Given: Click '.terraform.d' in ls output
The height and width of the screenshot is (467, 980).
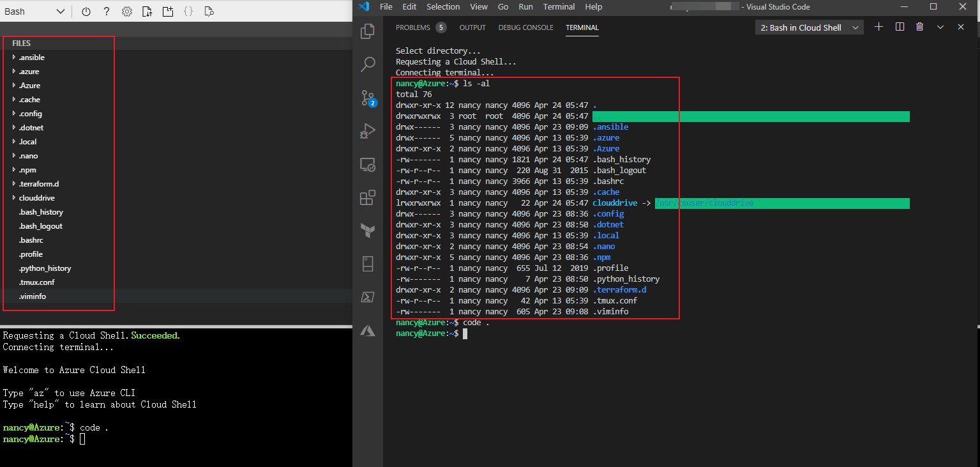Looking at the screenshot, I should [x=620, y=290].
